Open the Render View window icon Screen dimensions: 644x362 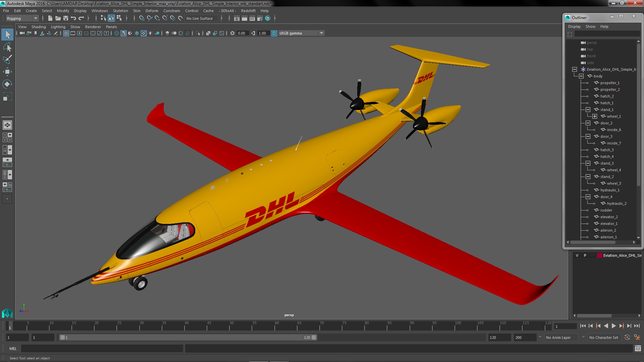(237, 18)
